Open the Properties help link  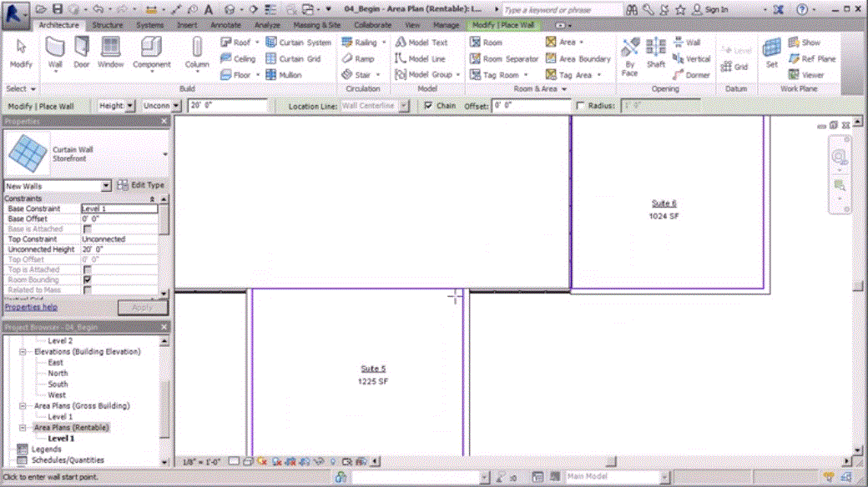click(x=31, y=307)
